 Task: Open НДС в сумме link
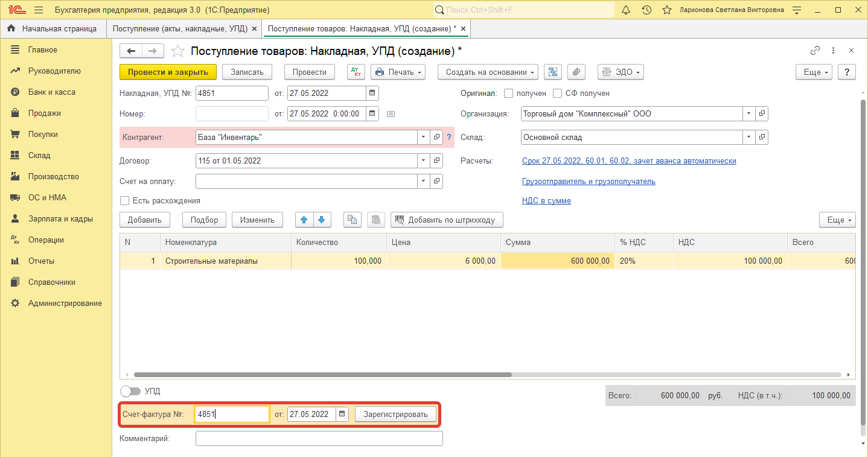[x=546, y=200]
